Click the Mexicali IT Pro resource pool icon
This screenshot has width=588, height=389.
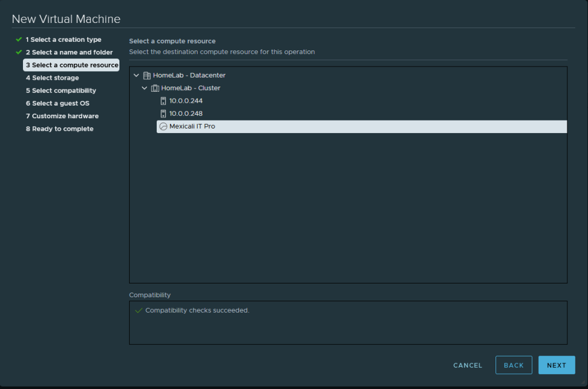(163, 126)
